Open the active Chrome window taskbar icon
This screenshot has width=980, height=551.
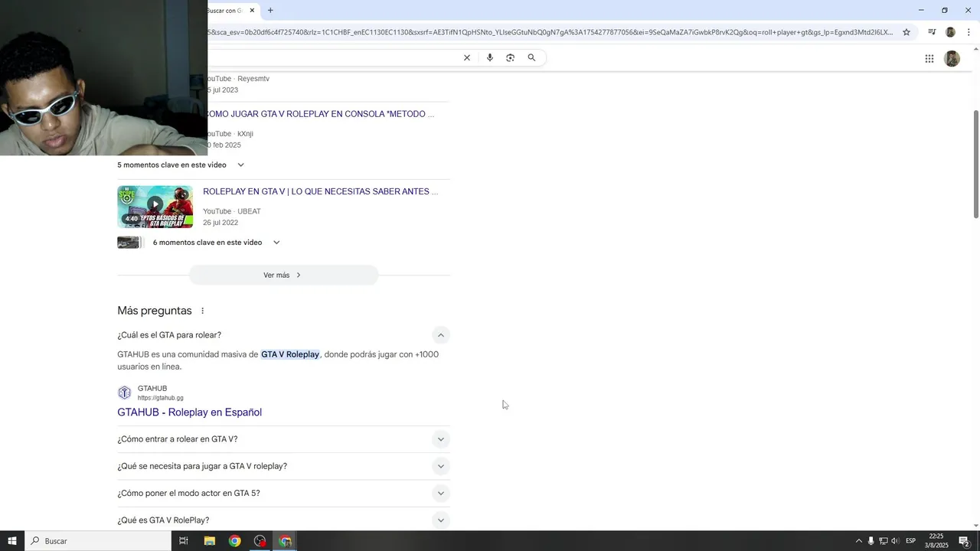tap(286, 541)
